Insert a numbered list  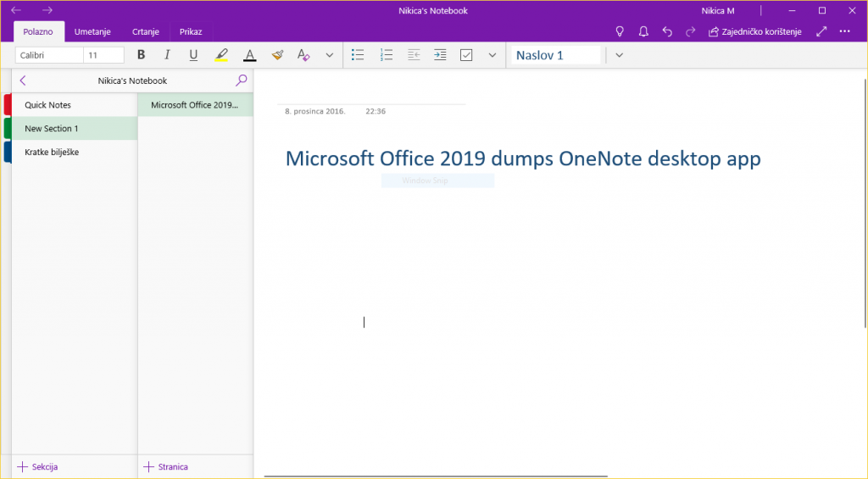(387, 55)
